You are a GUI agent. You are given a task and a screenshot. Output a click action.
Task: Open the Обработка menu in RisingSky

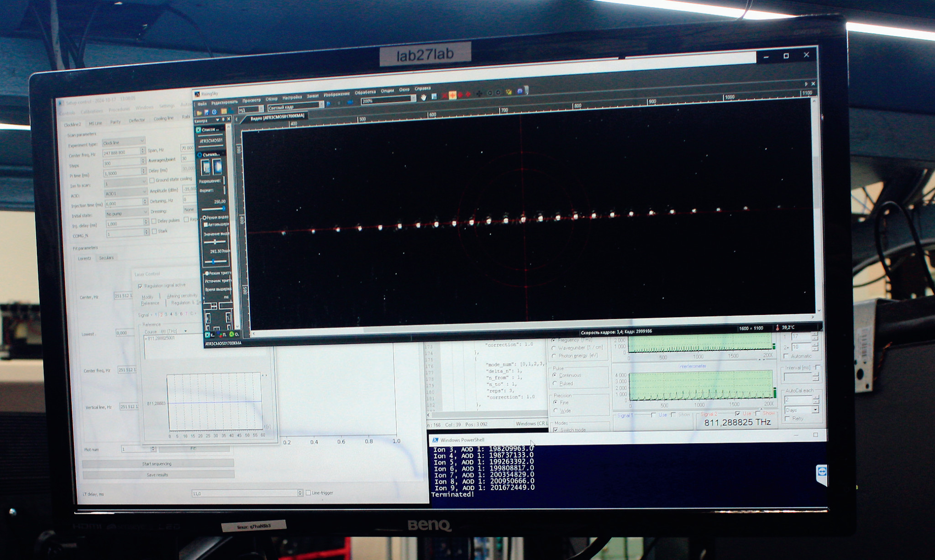[x=365, y=92]
